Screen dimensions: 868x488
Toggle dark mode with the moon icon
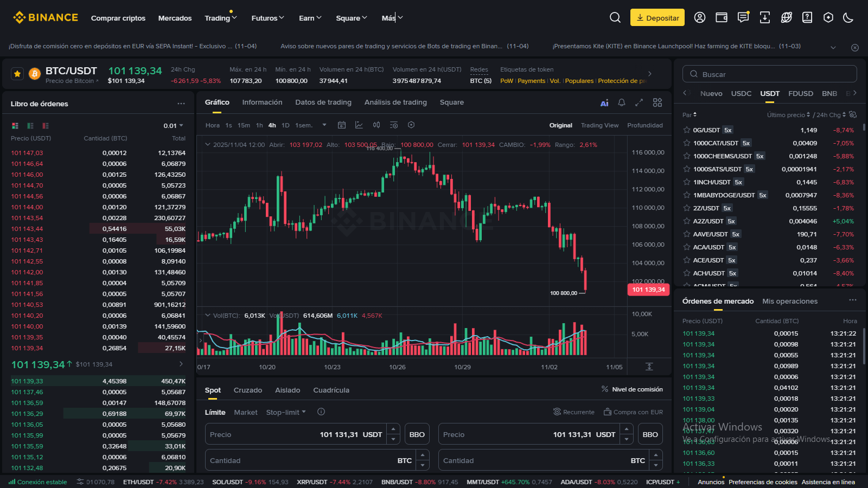pyautogui.click(x=848, y=18)
